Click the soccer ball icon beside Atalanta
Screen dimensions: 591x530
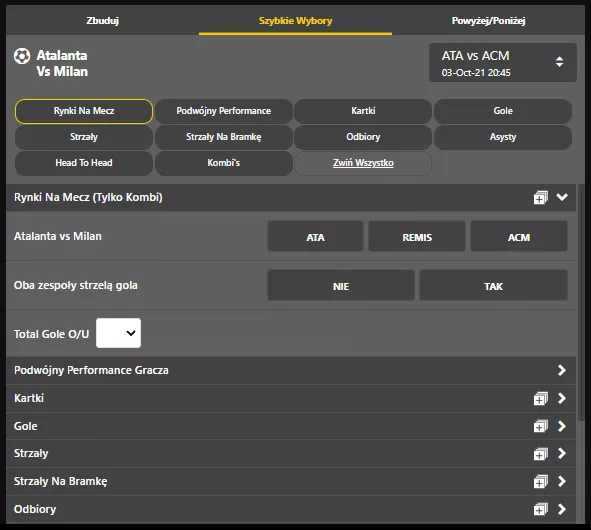tap(22, 56)
